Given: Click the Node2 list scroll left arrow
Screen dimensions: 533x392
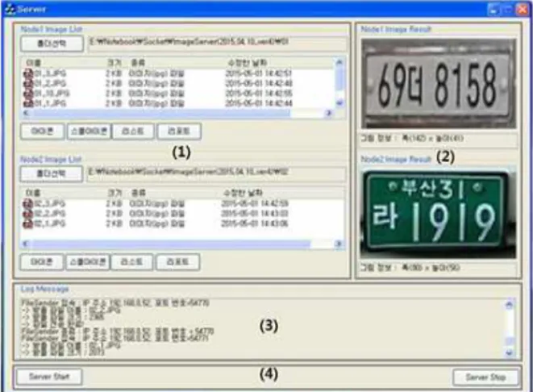Looking at the screenshot, I should point(26,244).
